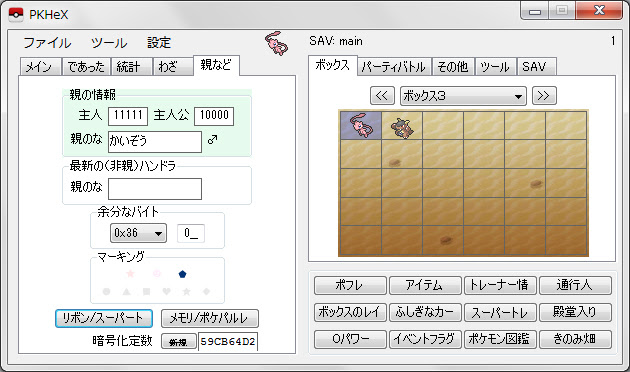Toggle the triangle marking

coord(127,291)
